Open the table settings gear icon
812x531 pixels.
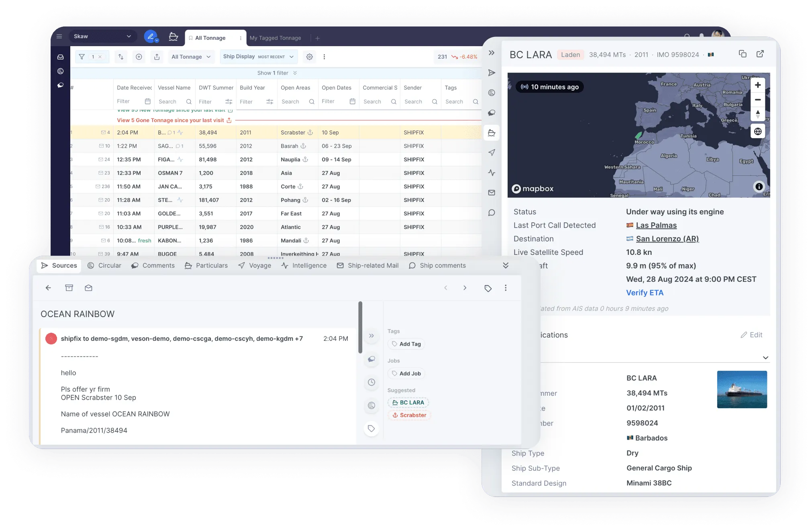(309, 57)
